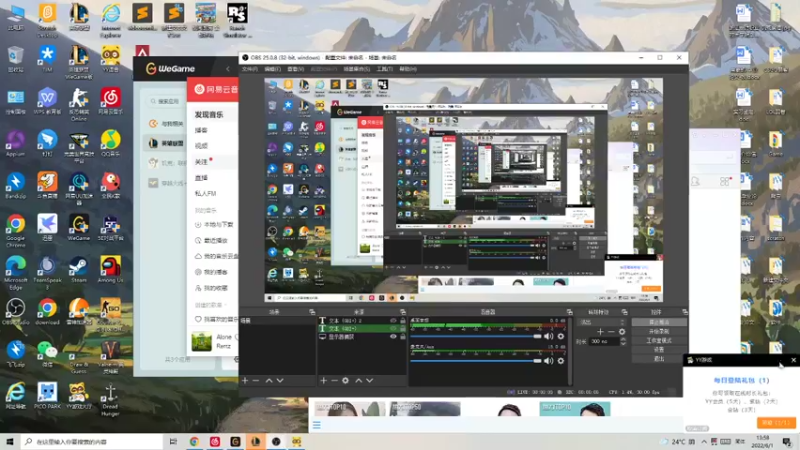The image size is (800, 450).
Task: Remove the selected scene in OBS
Action: pyautogui.click(x=256, y=381)
